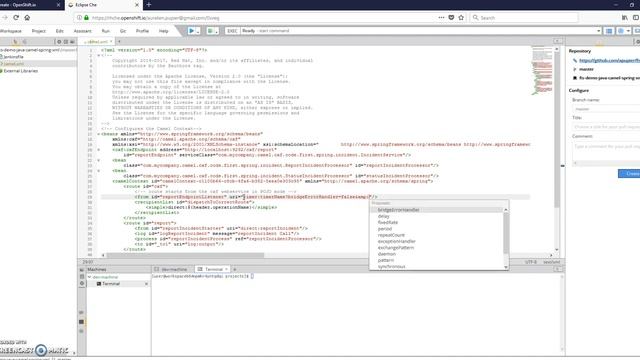Click the project explorer maximize panel icon
The image size is (640, 360).
coord(66,42)
